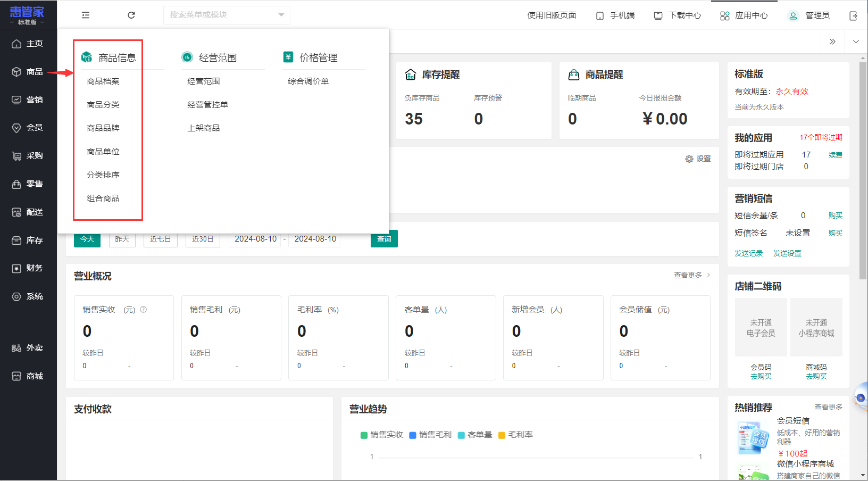This screenshot has width=868, height=481.
Task: Click the refresh icon in the top bar
Action: [131, 15]
